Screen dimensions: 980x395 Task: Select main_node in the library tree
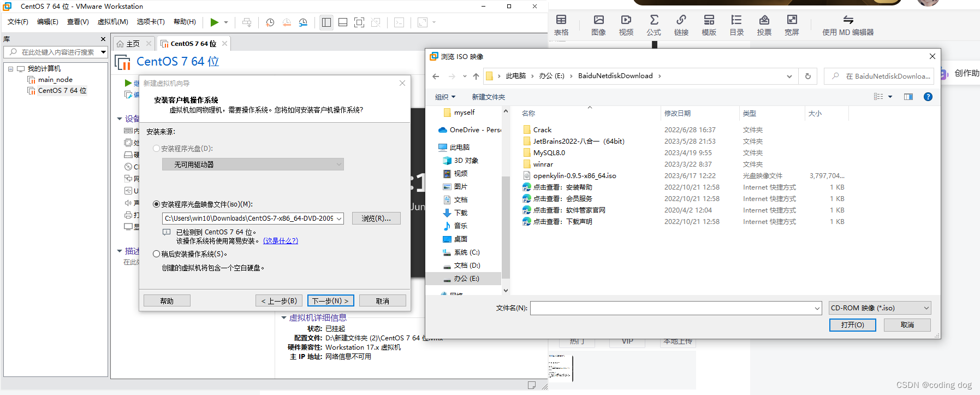coord(55,80)
